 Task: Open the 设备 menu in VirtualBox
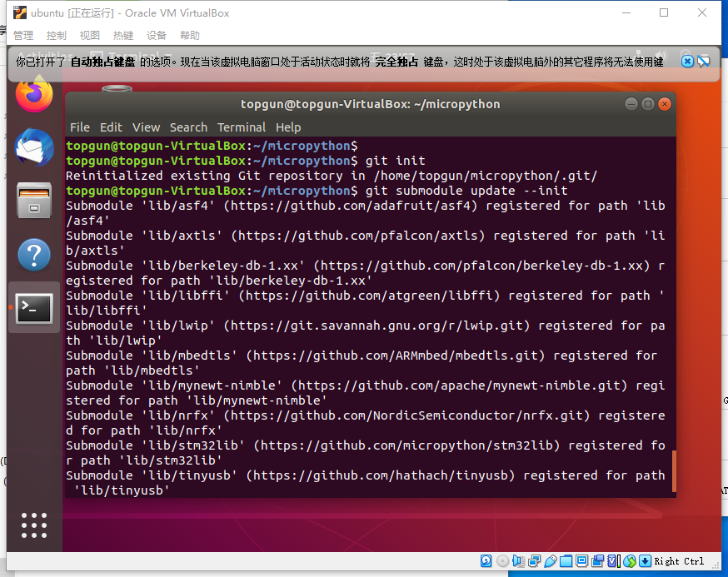click(x=157, y=35)
